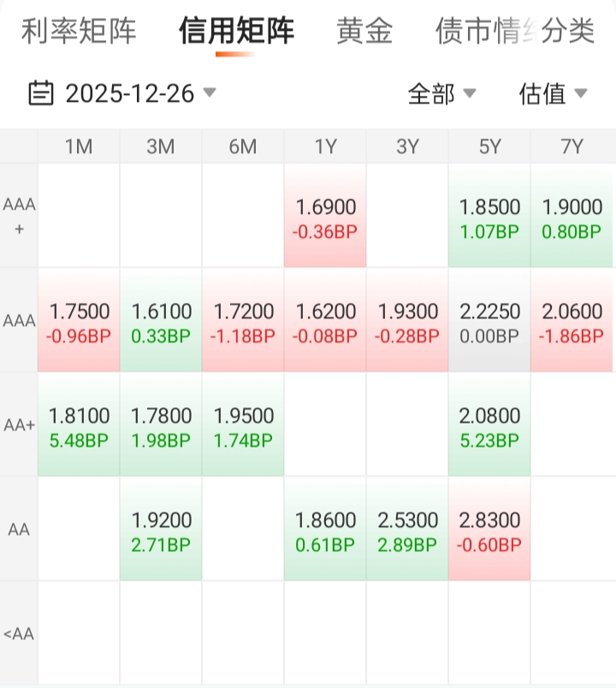The height and width of the screenshot is (688, 616).
Task: Open the 黄金 tab
Action: point(364,32)
